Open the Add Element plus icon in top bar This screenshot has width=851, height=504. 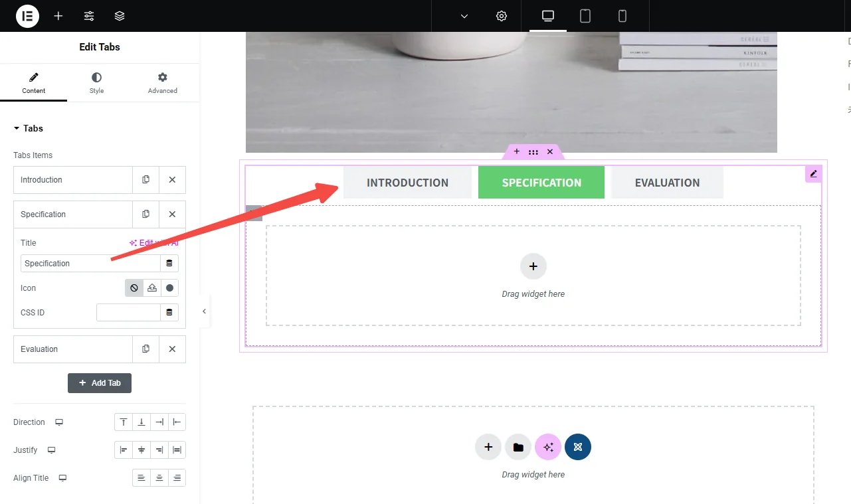coord(58,16)
